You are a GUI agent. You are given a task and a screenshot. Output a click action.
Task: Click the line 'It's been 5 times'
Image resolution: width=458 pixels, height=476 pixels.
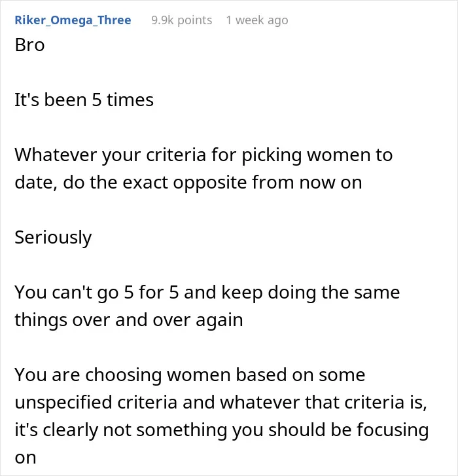coord(84,100)
